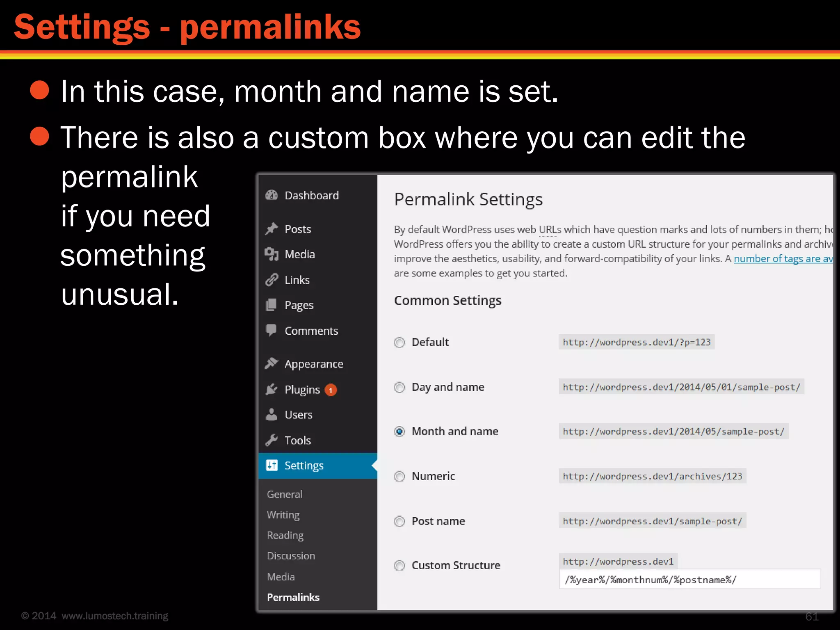The height and width of the screenshot is (630, 840).
Task: Click the Users person icon
Action: click(x=272, y=415)
